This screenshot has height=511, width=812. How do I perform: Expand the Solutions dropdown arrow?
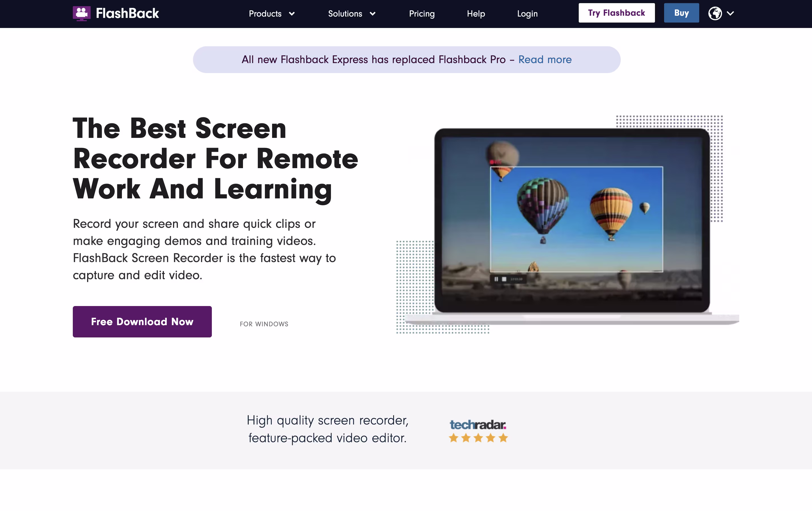372,14
